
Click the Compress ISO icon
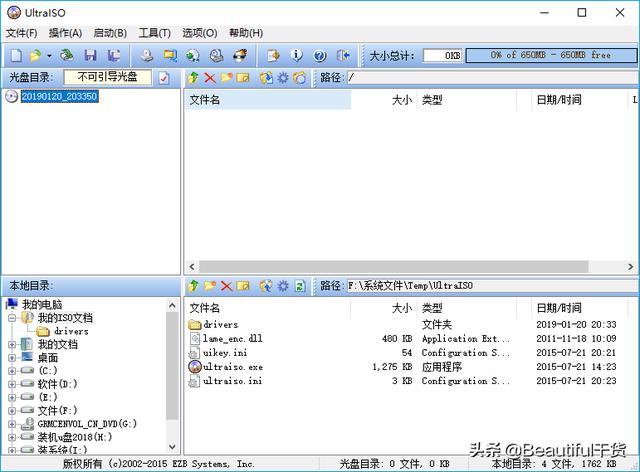(x=170, y=55)
